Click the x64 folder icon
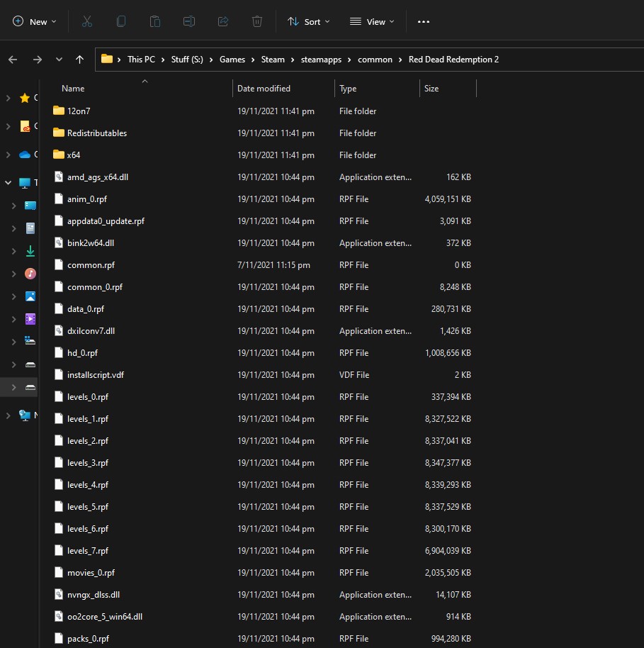This screenshot has width=644, height=648. 59,155
